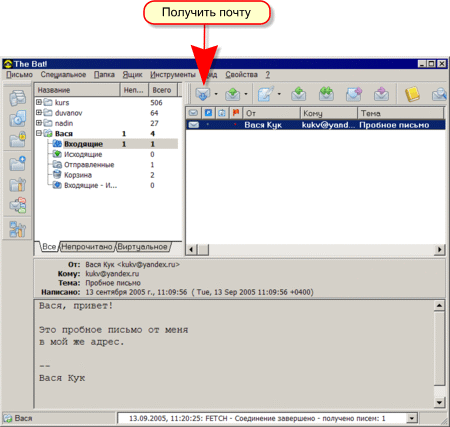The height and width of the screenshot is (427, 450).
Task: Create a new message with the quill icon
Action: [266, 94]
